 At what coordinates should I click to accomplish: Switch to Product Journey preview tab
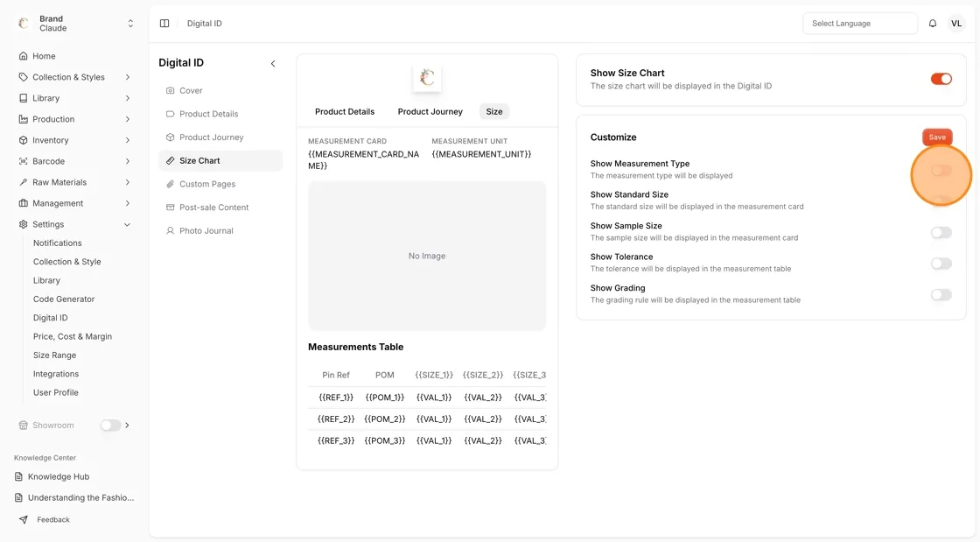pyautogui.click(x=430, y=111)
